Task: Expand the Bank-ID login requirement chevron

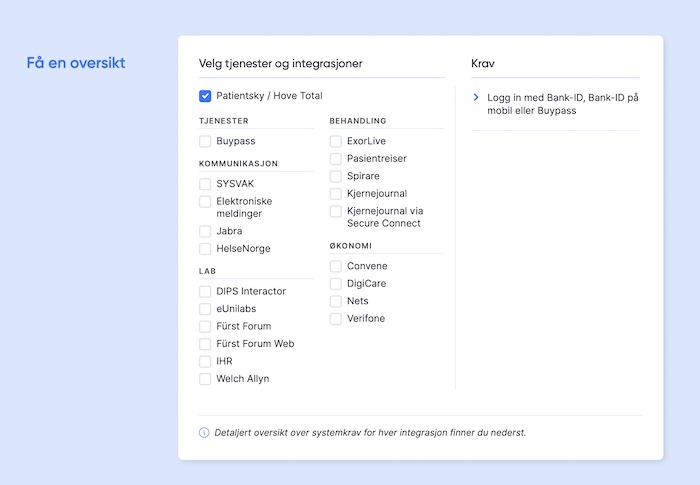Action: tap(476, 97)
